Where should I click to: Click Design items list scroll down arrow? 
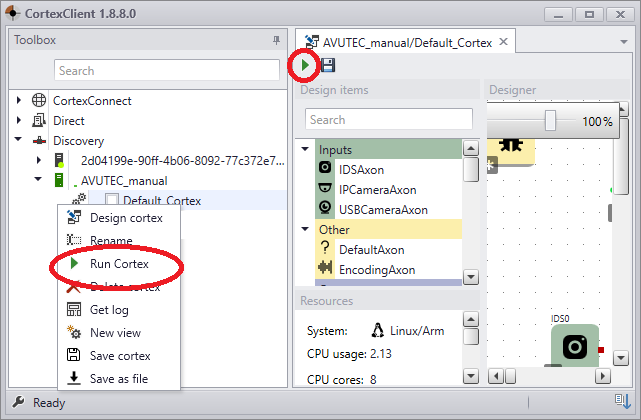click(471, 277)
